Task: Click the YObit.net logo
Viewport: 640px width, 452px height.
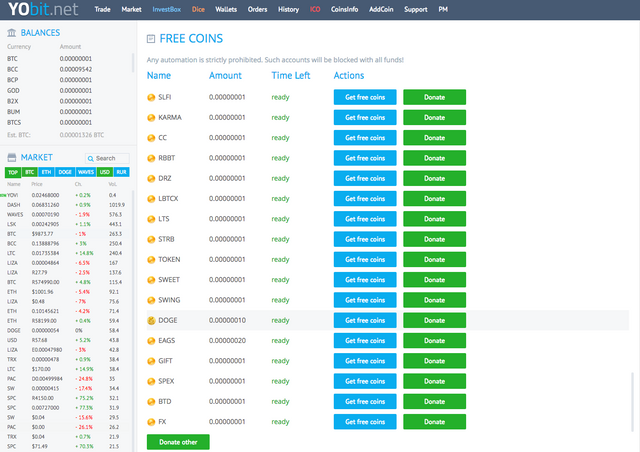Action: point(43,9)
